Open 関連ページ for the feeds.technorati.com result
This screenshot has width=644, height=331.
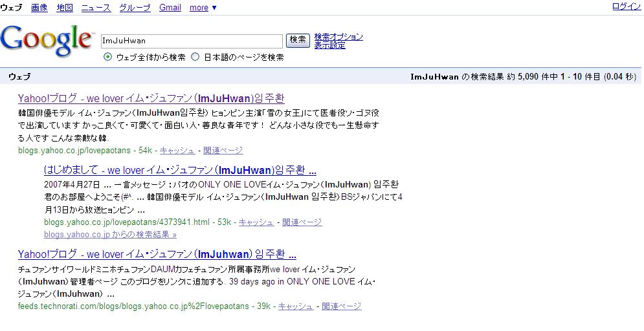342,306
